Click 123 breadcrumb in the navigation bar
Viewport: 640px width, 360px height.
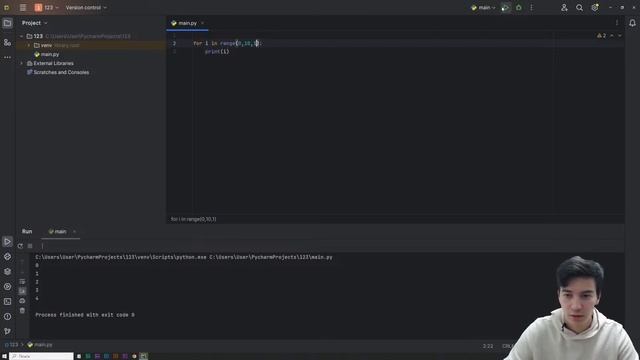click(11, 345)
